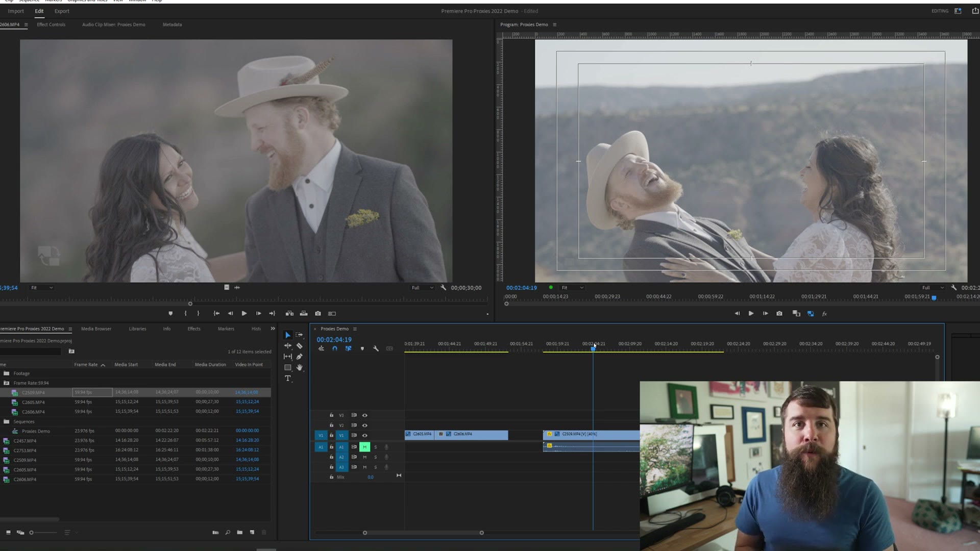The height and width of the screenshot is (551, 980).
Task: Click Go to In in Source monitor
Action: point(216,314)
